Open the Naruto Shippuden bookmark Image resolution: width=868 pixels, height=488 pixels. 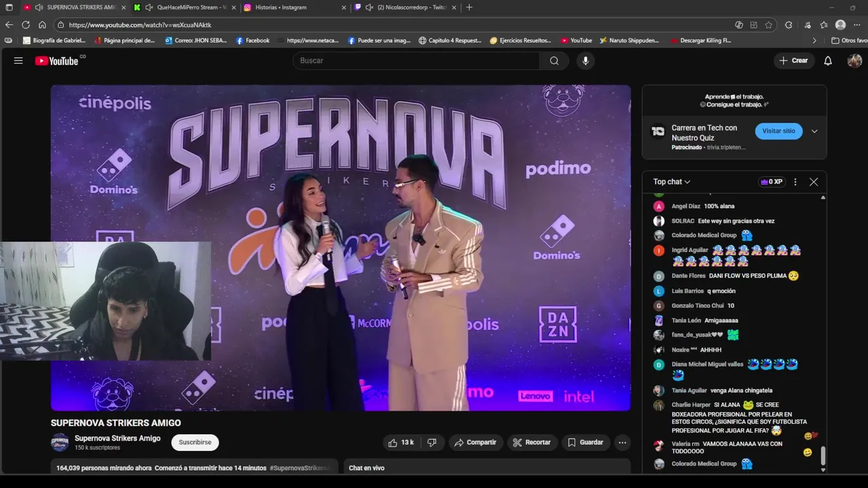[629, 41]
